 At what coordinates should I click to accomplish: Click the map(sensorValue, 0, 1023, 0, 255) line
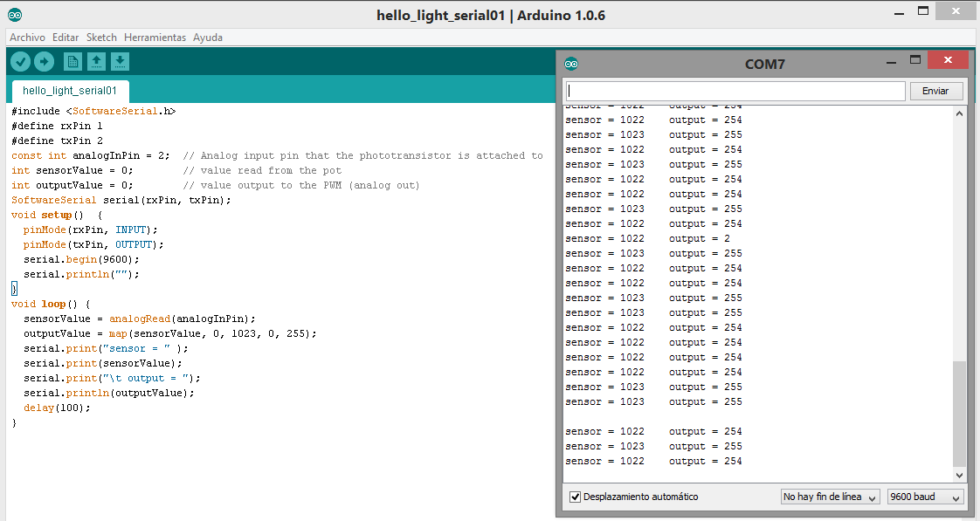[170, 334]
